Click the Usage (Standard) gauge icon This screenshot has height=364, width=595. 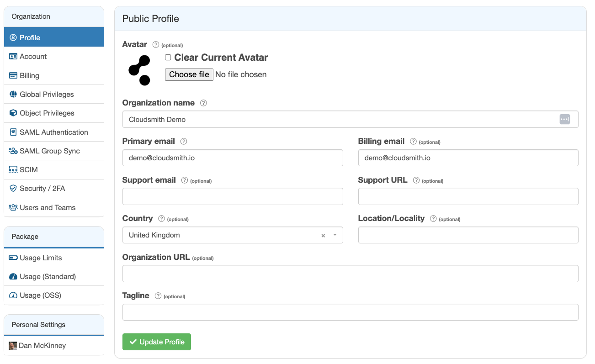13,277
